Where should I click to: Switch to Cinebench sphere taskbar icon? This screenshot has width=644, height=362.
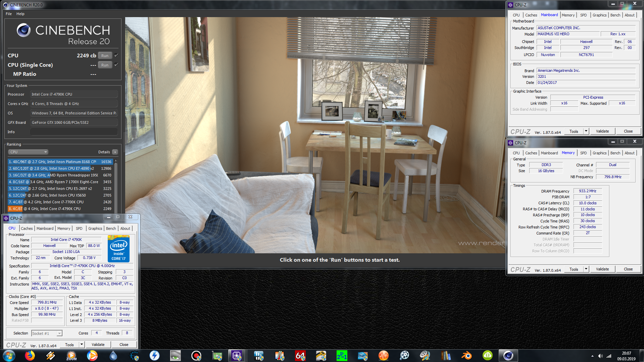[x=508, y=356]
